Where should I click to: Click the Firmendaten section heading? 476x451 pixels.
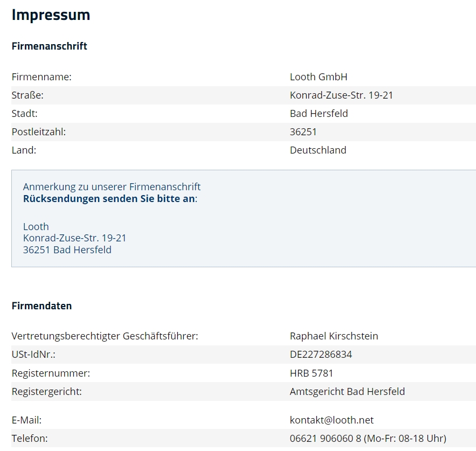click(x=42, y=306)
